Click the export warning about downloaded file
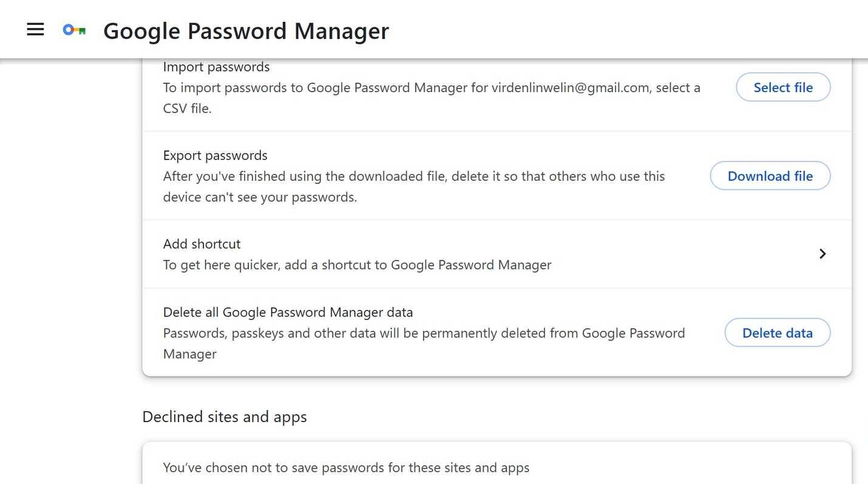The width and height of the screenshot is (868, 484). point(413,176)
